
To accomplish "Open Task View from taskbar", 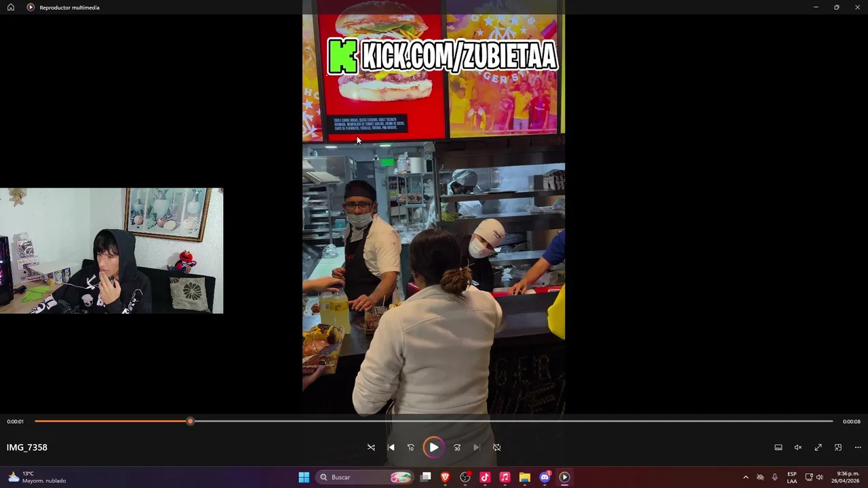I will (x=426, y=477).
